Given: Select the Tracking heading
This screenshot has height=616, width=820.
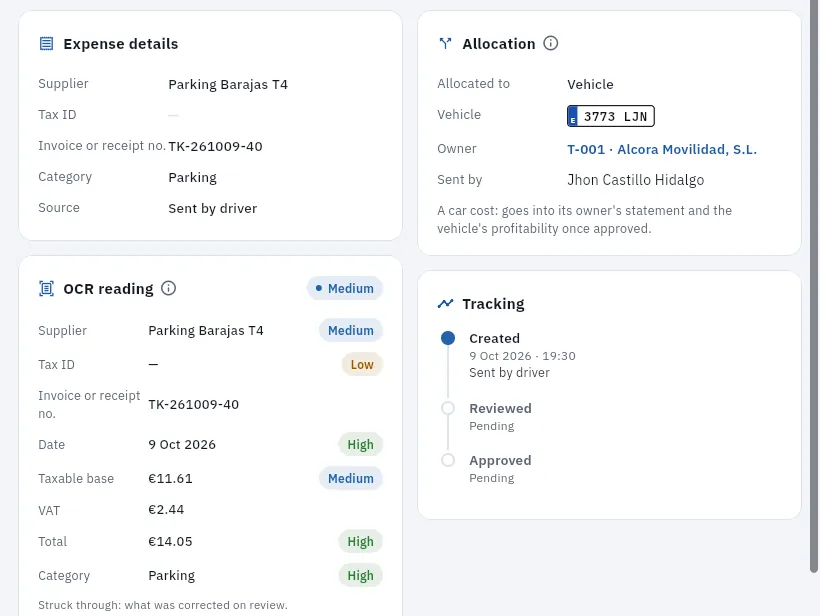Looking at the screenshot, I should [493, 304].
